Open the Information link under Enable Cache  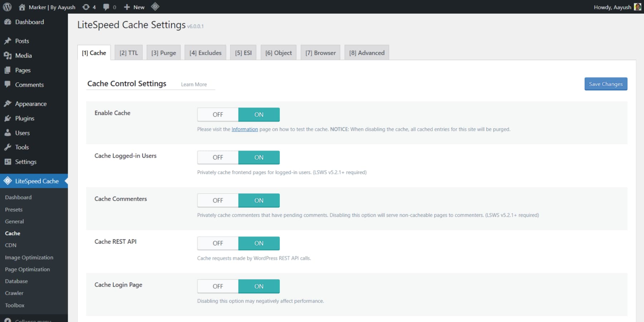[244, 129]
